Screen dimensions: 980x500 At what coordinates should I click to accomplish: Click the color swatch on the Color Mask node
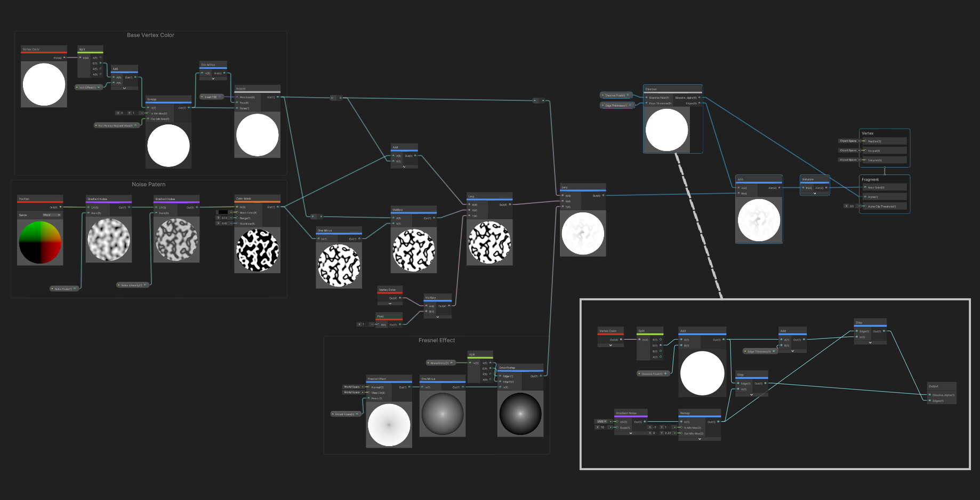point(223,212)
